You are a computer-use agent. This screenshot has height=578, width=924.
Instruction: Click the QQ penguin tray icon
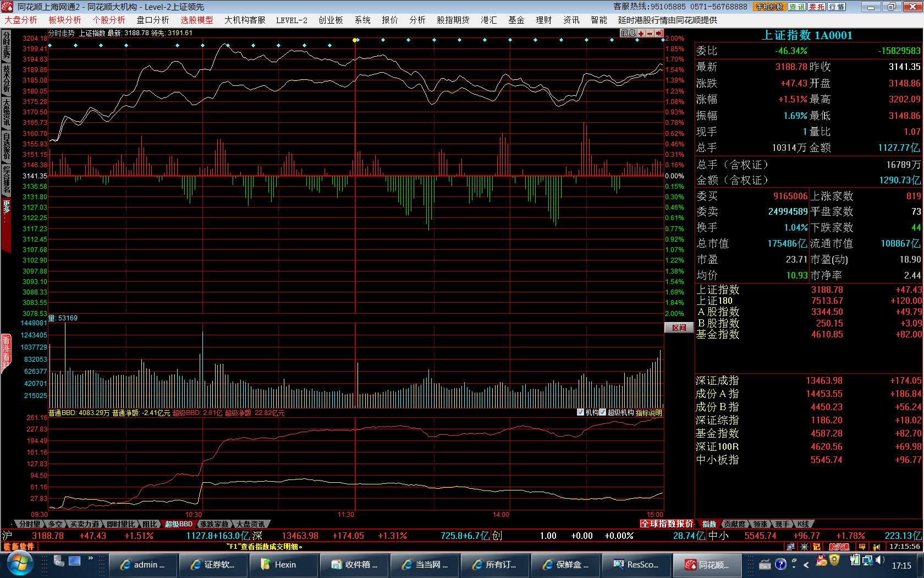click(821, 561)
